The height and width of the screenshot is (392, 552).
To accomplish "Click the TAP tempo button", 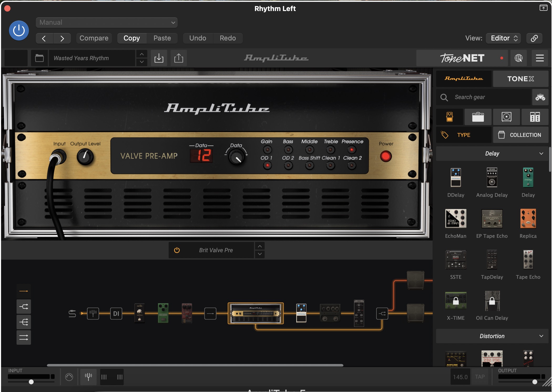I will tap(480, 377).
